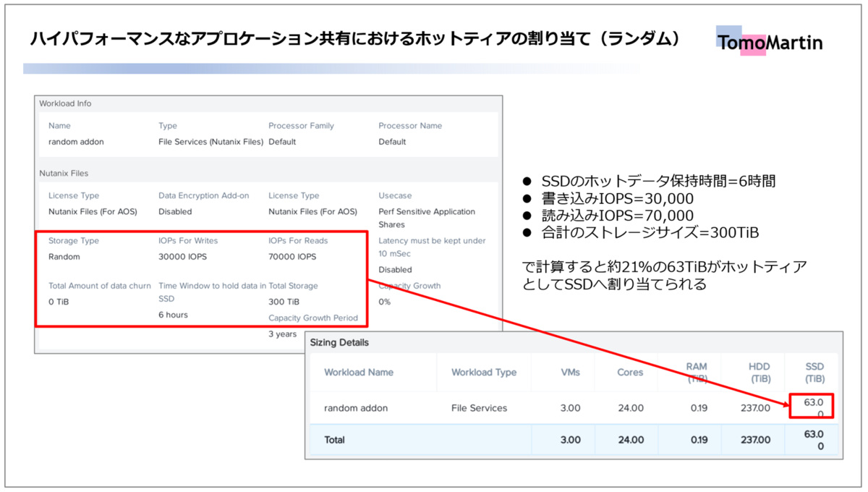
Task: Click the TomoMartin logo
Action: [x=770, y=42]
